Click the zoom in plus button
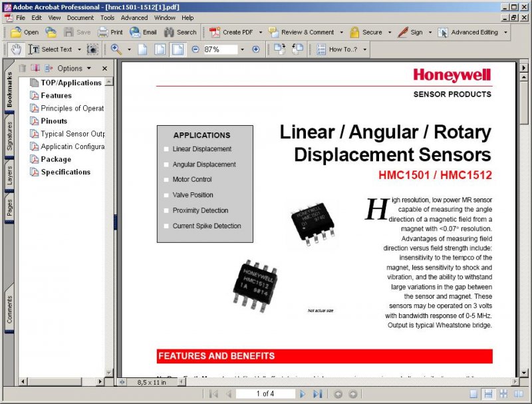Image resolution: width=532 pixels, height=404 pixels. (256, 49)
